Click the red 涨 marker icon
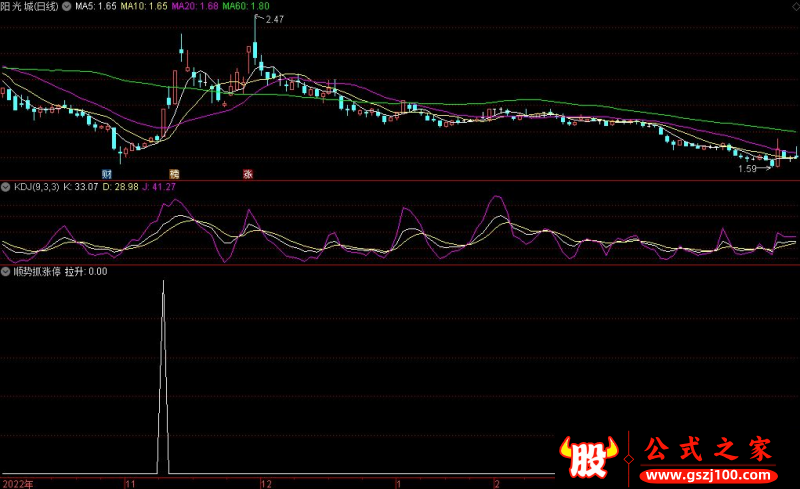This screenshot has height=489, width=800. pyautogui.click(x=247, y=173)
